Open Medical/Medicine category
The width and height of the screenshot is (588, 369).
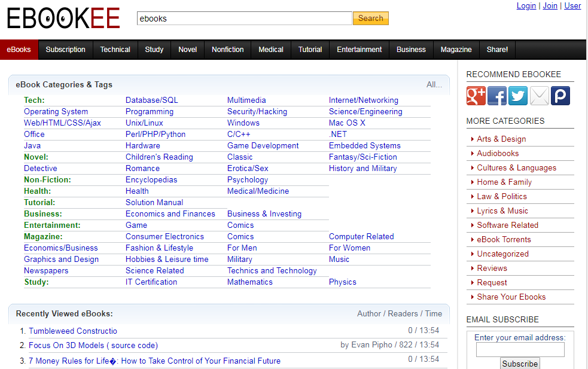coord(258,191)
